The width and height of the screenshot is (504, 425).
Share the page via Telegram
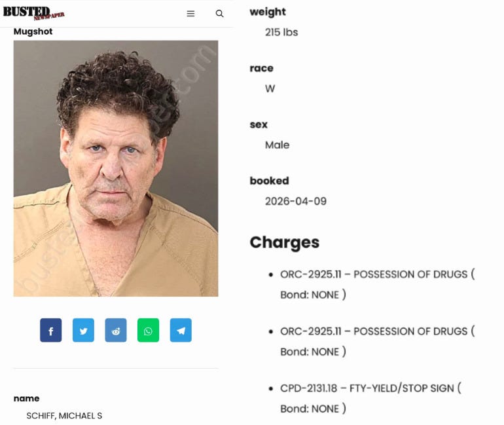(181, 330)
